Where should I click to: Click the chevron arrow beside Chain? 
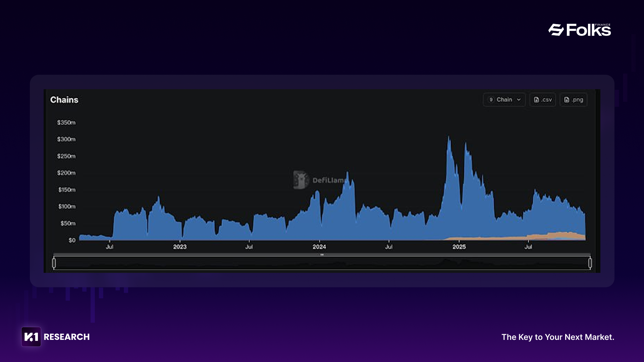point(519,100)
